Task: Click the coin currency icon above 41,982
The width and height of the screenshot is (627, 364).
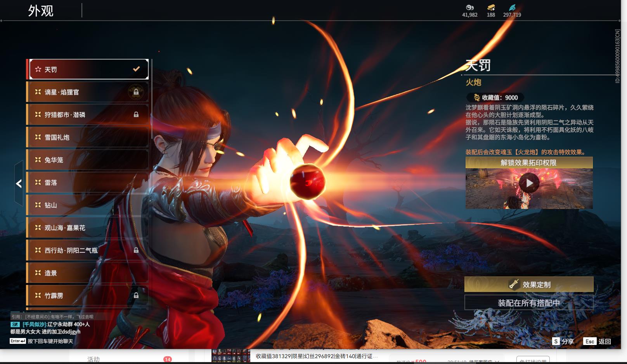Action: pos(470,7)
